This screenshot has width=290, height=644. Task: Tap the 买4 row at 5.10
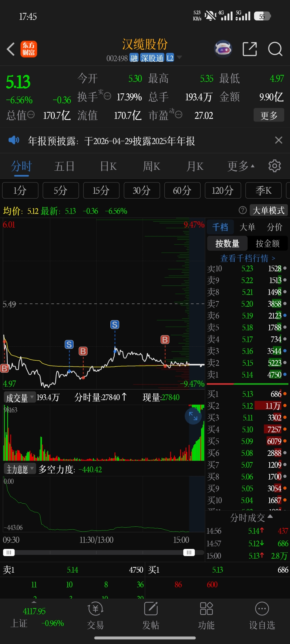[x=247, y=429]
